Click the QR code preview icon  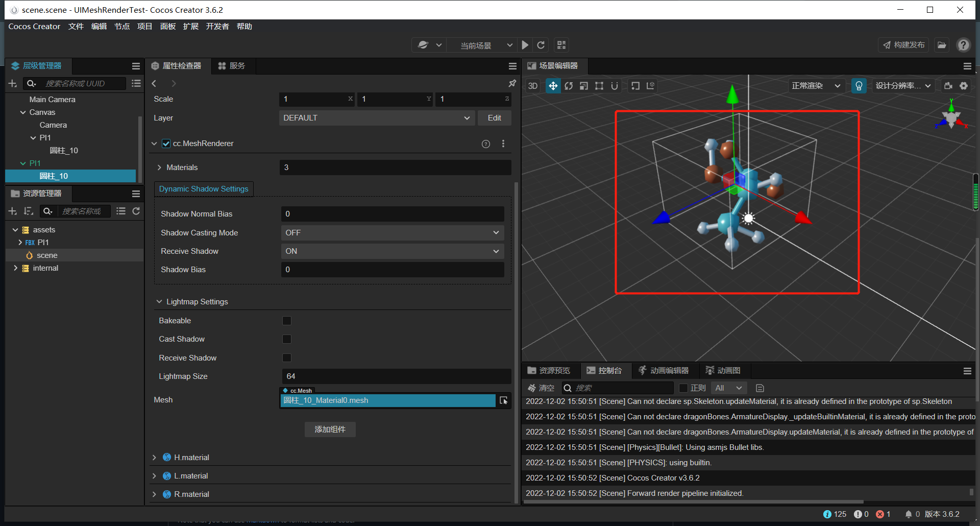click(561, 45)
